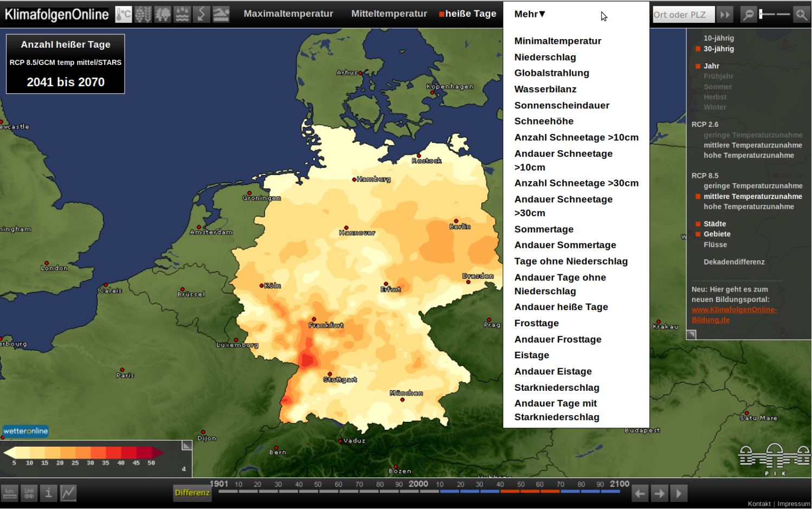812x509 pixels.
Task: Enable the Flüsse rivers overlay
Action: click(x=715, y=244)
